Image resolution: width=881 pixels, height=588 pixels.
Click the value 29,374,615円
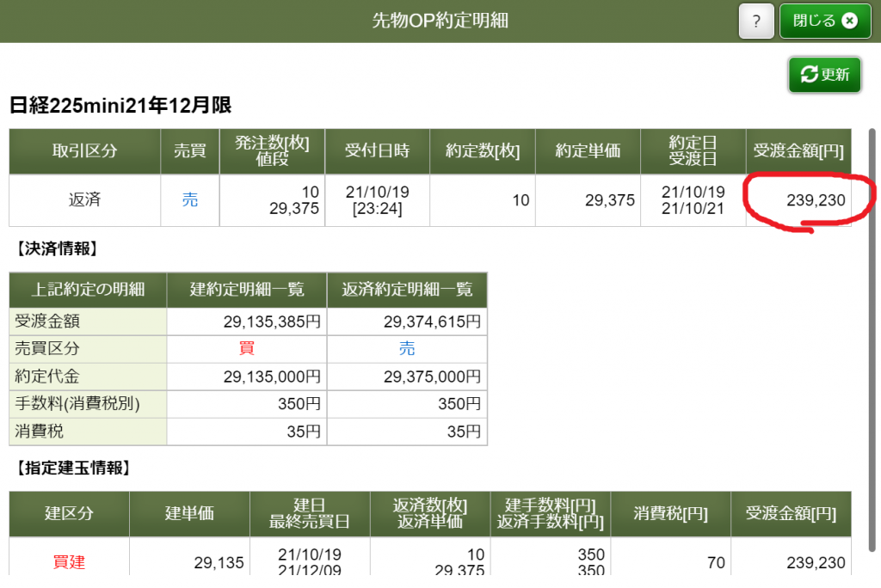point(432,322)
